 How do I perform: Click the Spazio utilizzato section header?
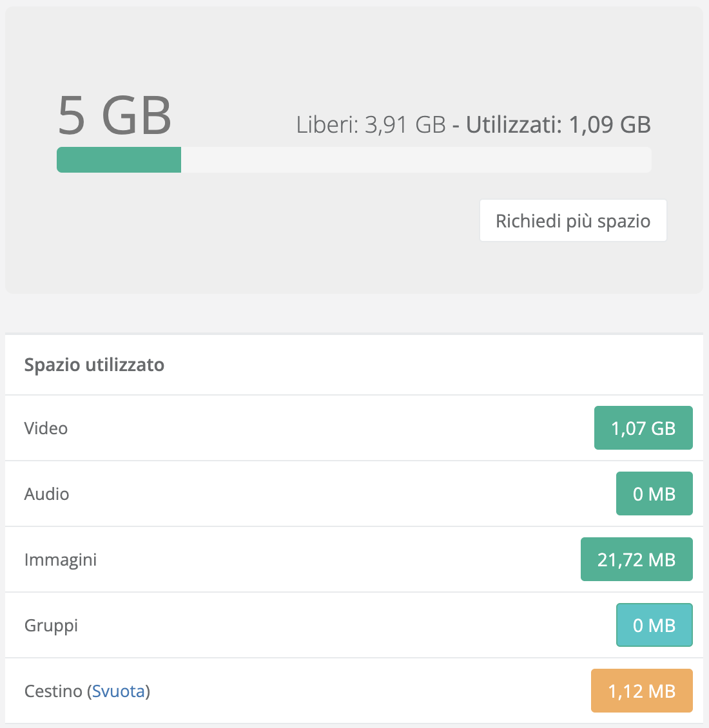click(x=94, y=365)
